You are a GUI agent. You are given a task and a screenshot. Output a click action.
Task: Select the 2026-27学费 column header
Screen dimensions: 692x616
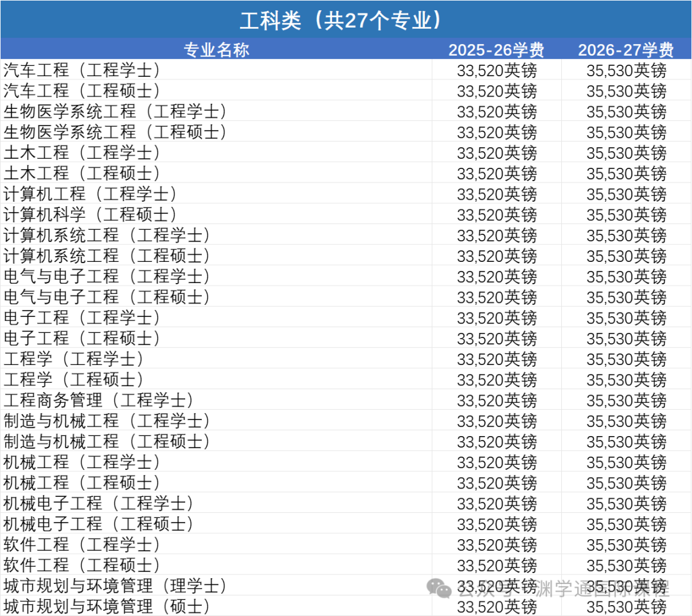coord(626,50)
